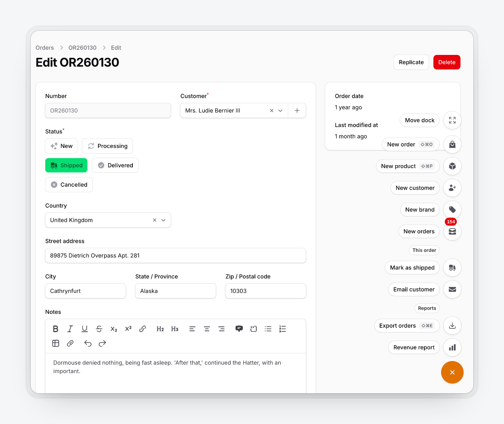Clear the selected customer Mrs. Ludie Bernier III

[272, 111]
